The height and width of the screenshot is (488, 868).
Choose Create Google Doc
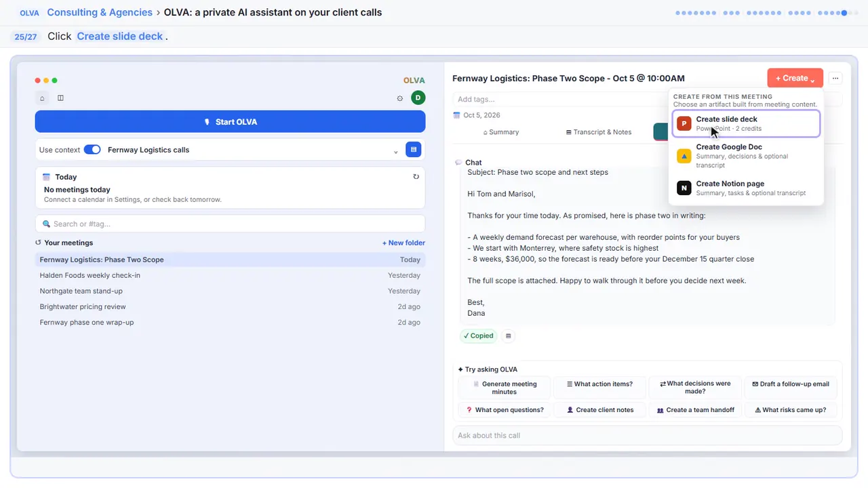[746, 156]
